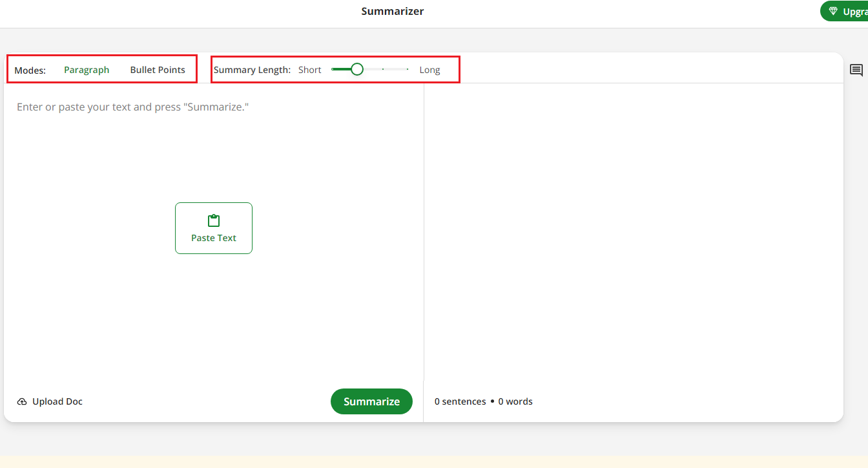This screenshot has width=868, height=468.
Task: Click the Short label of Summary Length
Action: tap(309, 70)
